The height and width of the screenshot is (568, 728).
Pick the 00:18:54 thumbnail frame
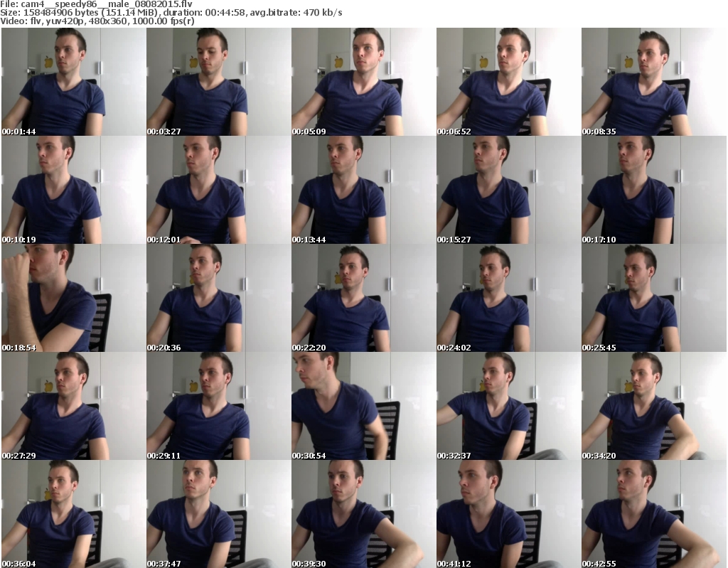[x=73, y=298]
